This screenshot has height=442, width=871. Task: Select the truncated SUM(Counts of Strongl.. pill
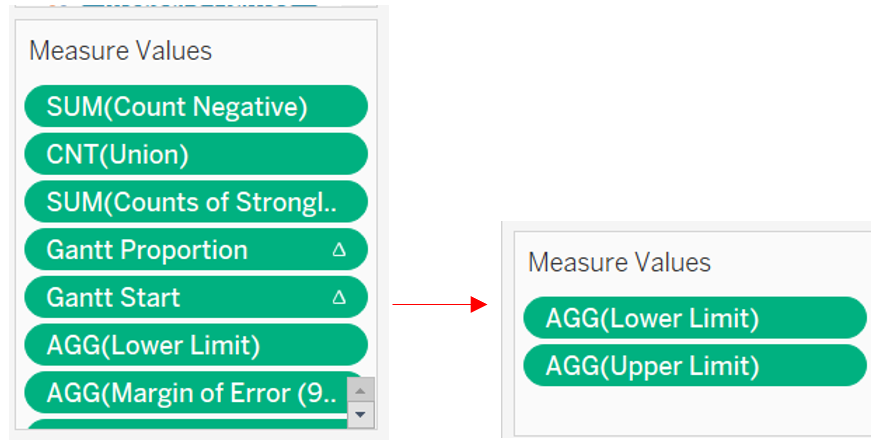pos(191,202)
